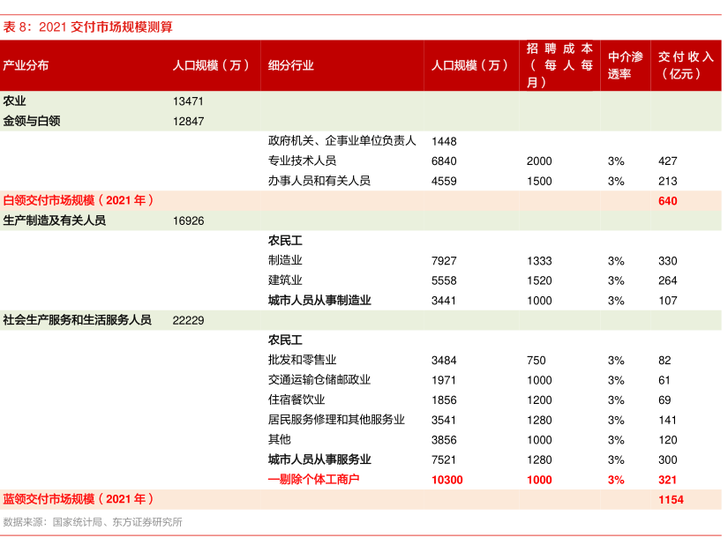The height and width of the screenshot is (560, 728).
Task: Click the 专业技术人员 cell
Action: tap(302, 161)
